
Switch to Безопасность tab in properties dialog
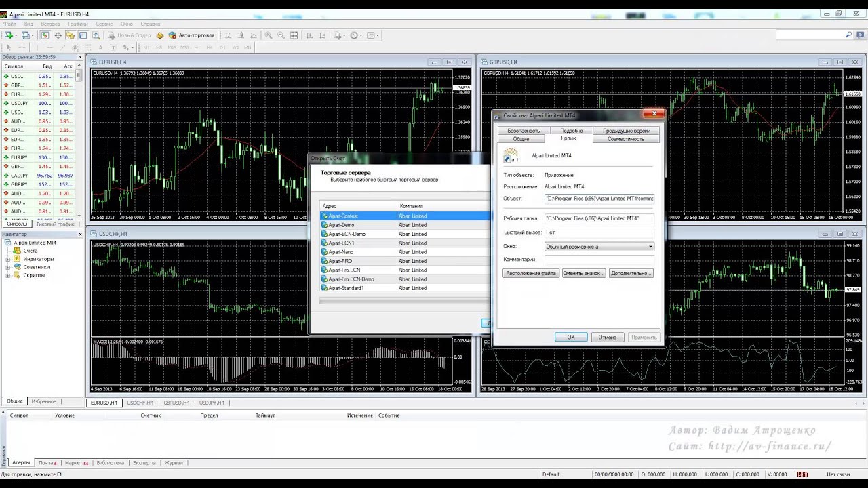[x=524, y=131]
